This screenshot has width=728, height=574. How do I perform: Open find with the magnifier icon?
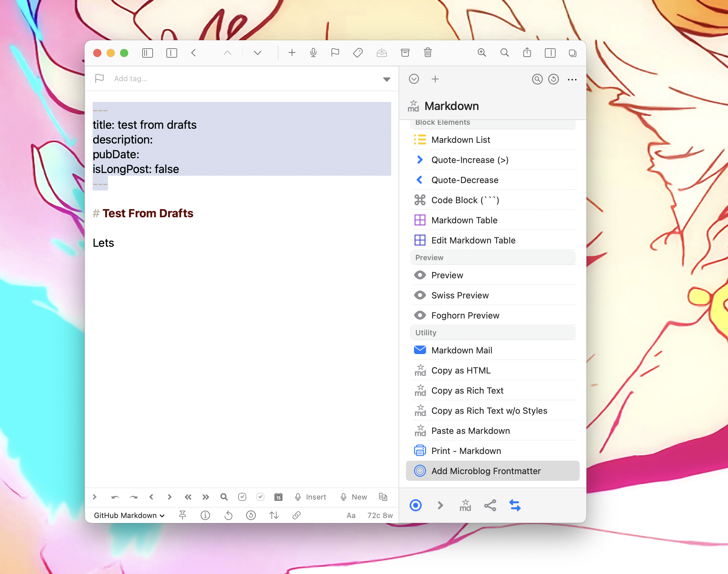tap(504, 52)
